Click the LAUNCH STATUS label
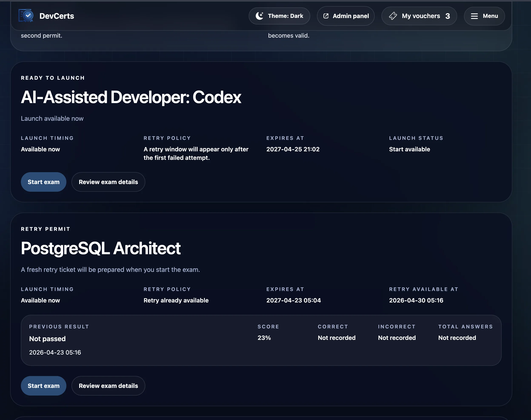The width and height of the screenshot is (531, 420). (416, 138)
